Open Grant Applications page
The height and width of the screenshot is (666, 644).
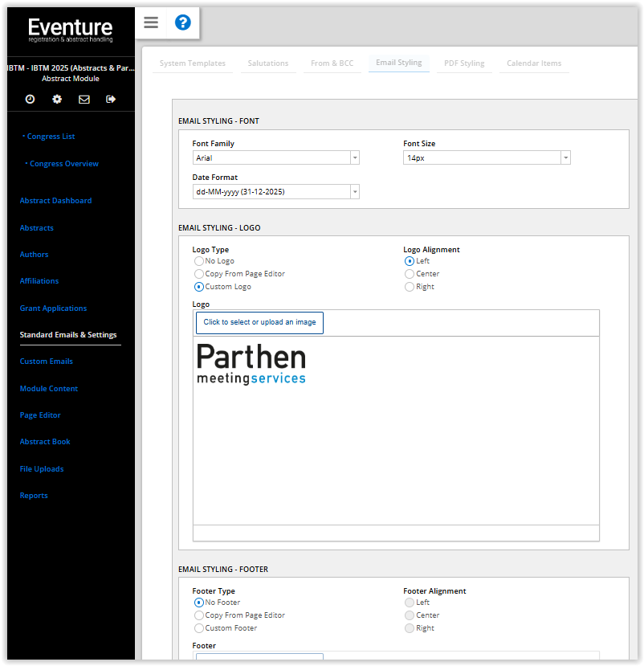53,308
